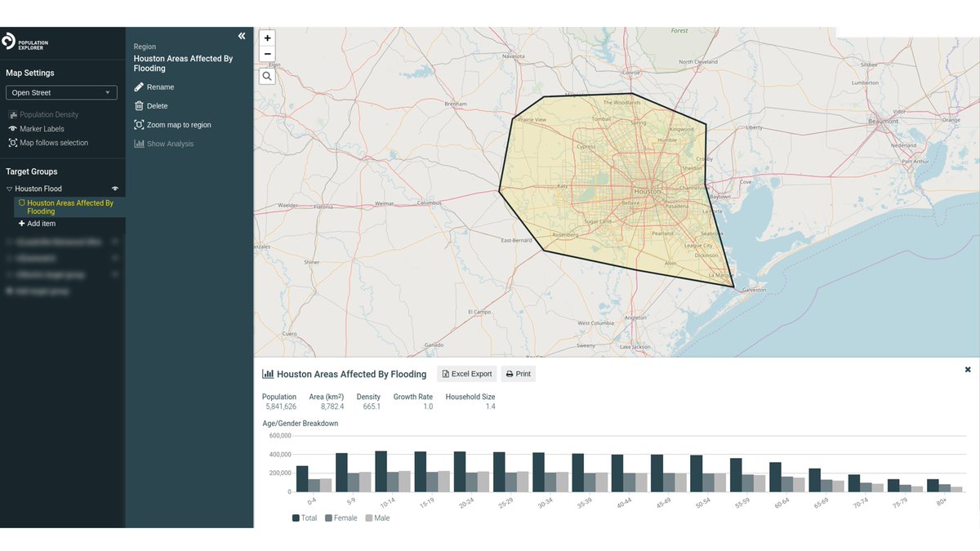Select Houston Areas Affected By Flooding item
The width and height of the screenshot is (980, 551).
point(70,207)
